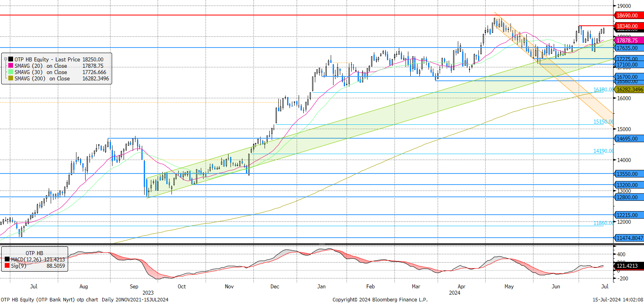Click the Sig(9) legend entry
The height and width of the screenshot is (303, 644).
[34, 266]
